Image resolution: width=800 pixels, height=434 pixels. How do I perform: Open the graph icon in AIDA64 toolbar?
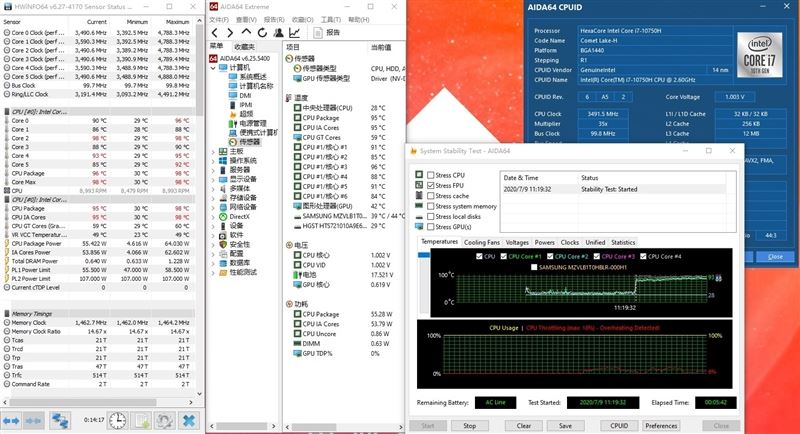click(294, 33)
